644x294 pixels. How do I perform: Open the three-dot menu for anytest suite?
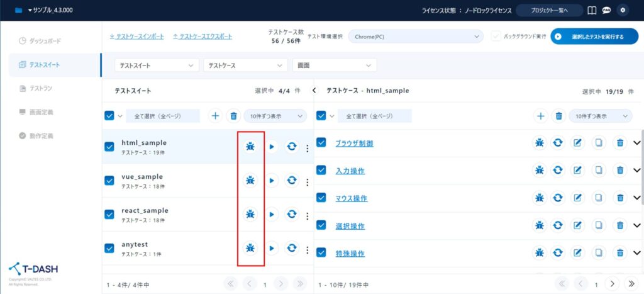click(307, 249)
